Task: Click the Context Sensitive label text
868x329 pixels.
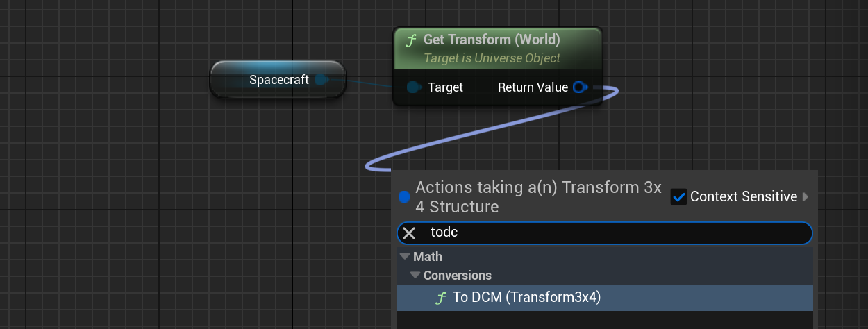Action: (743, 197)
